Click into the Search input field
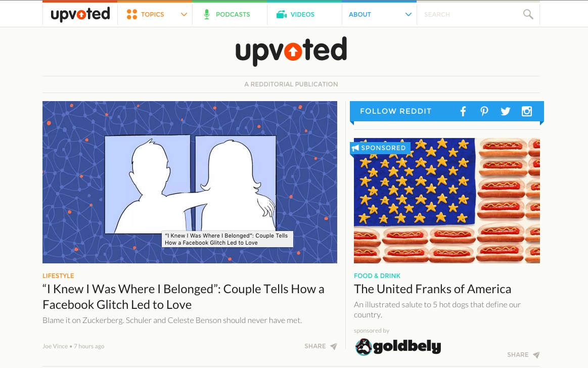 471,15
